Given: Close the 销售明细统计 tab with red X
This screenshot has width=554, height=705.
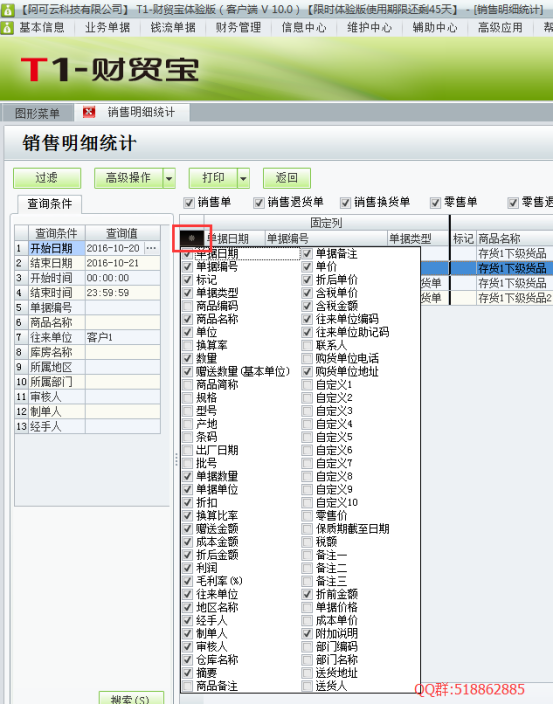Looking at the screenshot, I should 89,112.
